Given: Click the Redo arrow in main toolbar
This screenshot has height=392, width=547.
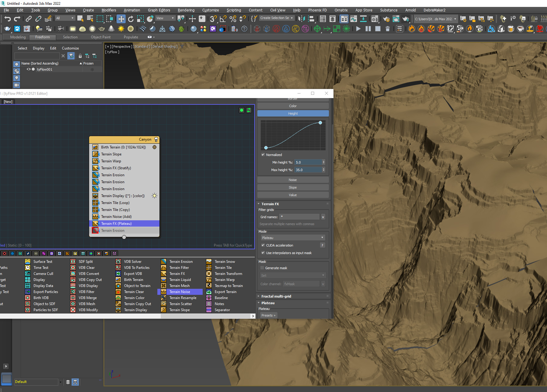Looking at the screenshot, I should pyautogui.click(x=17, y=19).
